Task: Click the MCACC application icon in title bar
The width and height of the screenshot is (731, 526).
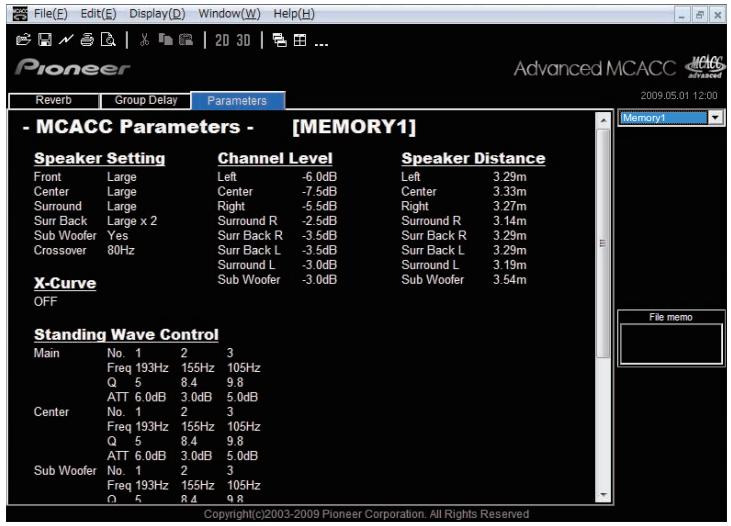Action: tap(20, 14)
